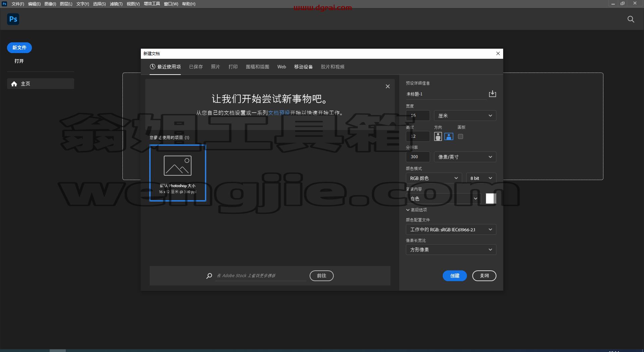Screen dimensions: 644x352
Task: Click the blue 创建 button
Action: pyautogui.click(x=454, y=276)
